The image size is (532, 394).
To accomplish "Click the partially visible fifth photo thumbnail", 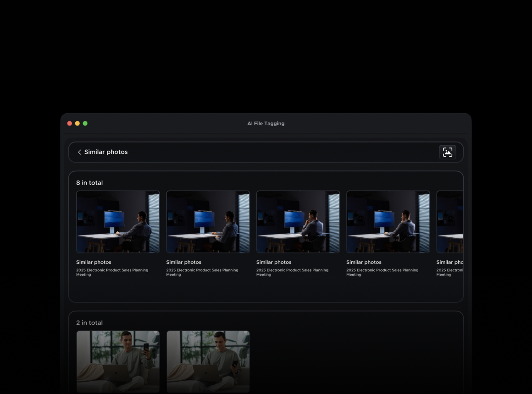I will [450, 222].
